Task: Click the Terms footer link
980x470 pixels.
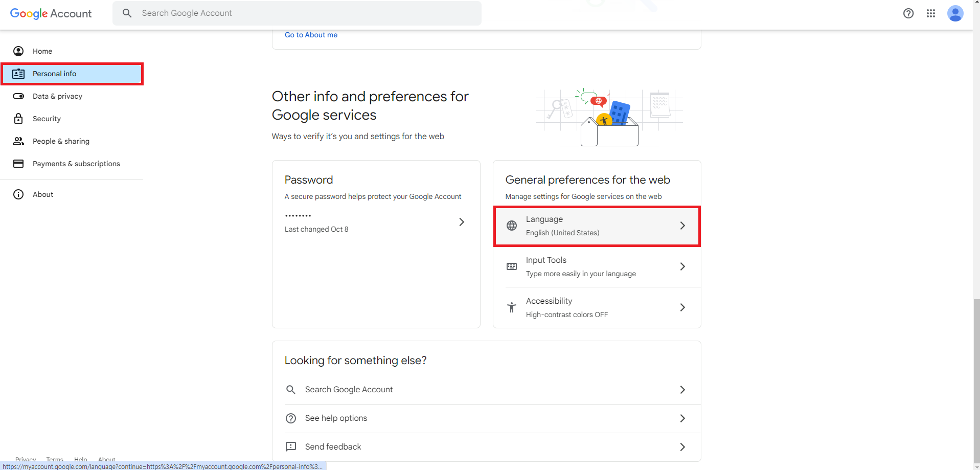Action: (x=55, y=459)
